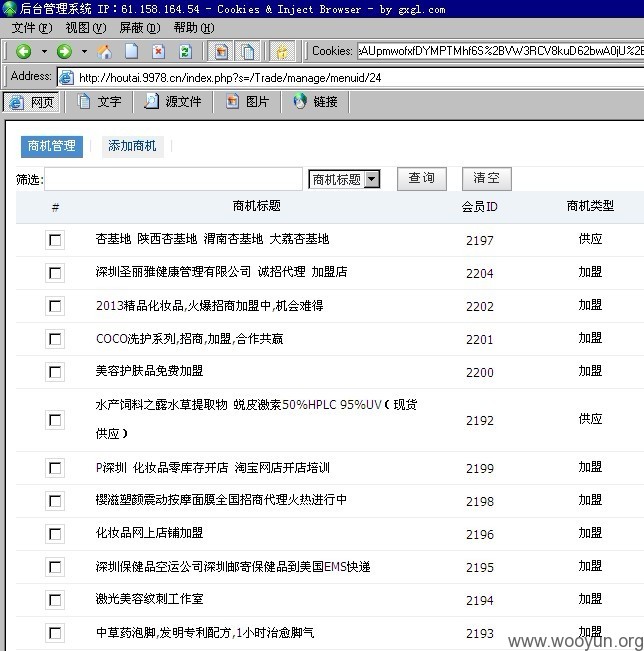Check the box for 樱滋塑颜震动按摩面膜 row
Screen dimensions: 644x651
tap(55, 501)
